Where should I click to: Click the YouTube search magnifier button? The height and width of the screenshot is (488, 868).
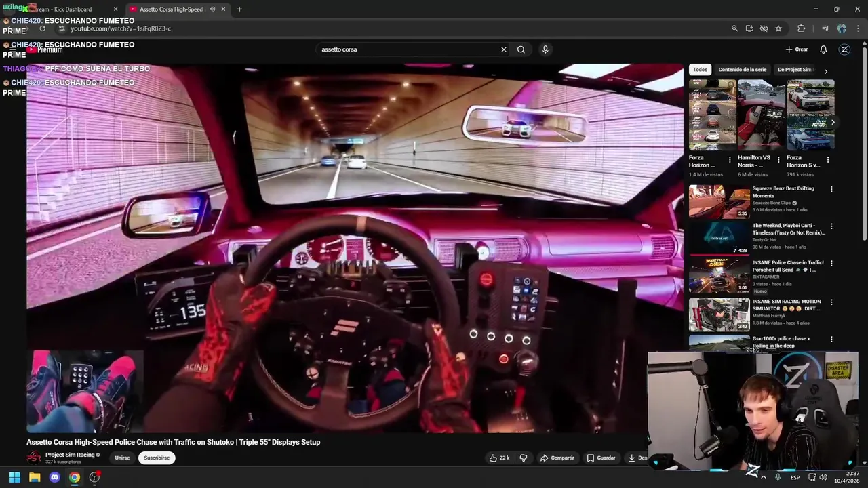pyautogui.click(x=521, y=49)
